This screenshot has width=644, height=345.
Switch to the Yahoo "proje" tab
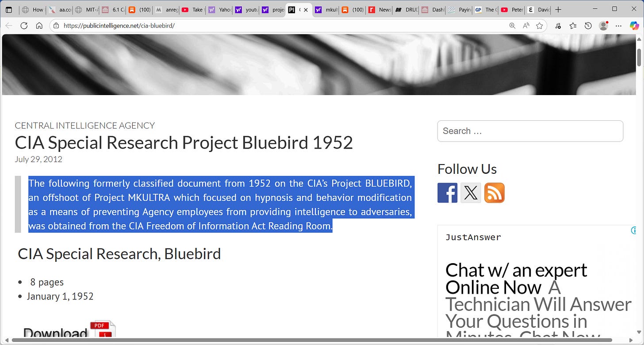pos(272,9)
